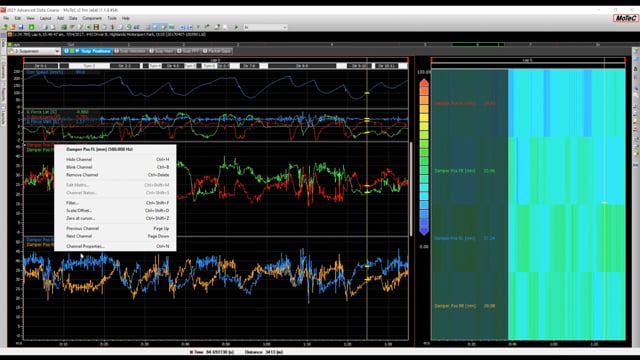Open the Add menu
Viewport: 640px width, 360px height.
tap(60, 18)
